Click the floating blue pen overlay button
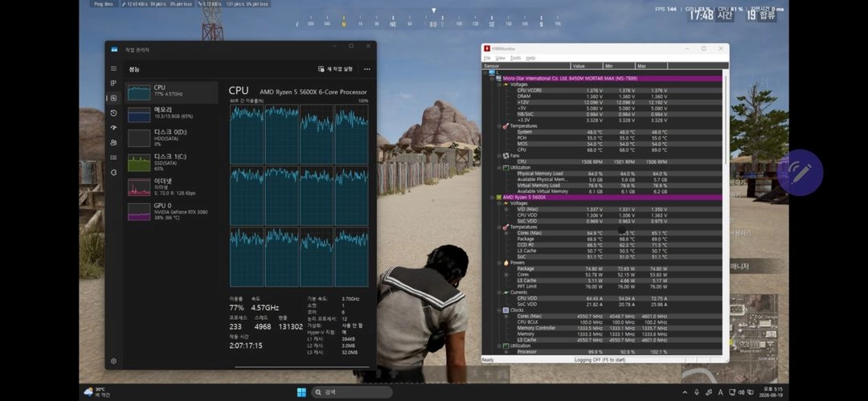This screenshot has width=868, height=401. (x=800, y=172)
